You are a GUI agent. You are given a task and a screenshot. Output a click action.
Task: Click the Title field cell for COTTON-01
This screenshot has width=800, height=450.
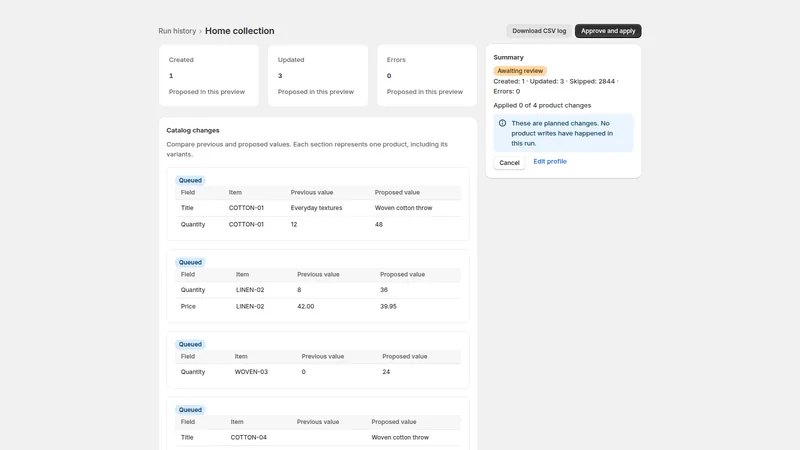[187, 208]
